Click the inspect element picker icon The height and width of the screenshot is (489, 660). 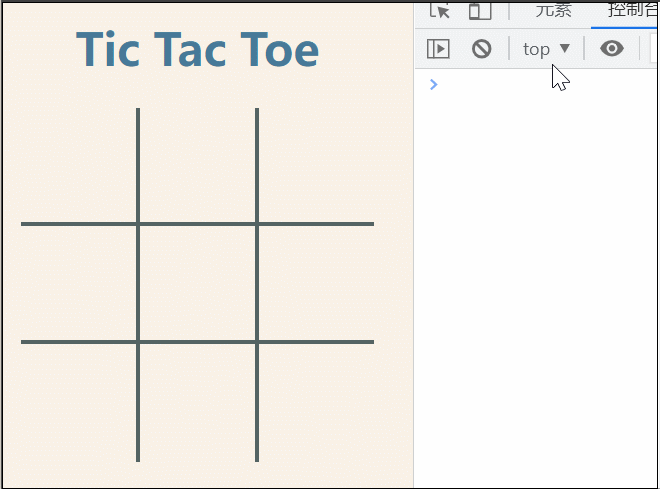pyautogui.click(x=439, y=10)
